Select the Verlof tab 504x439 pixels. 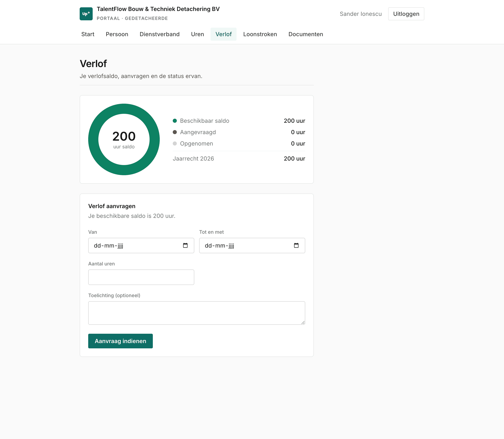[x=223, y=34]
